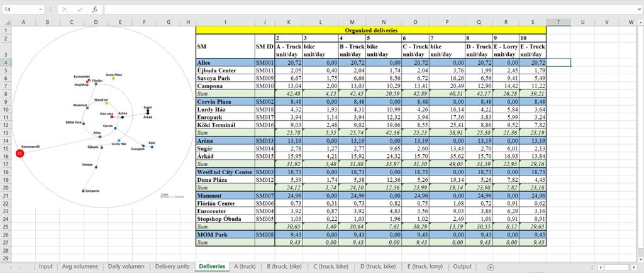
Task: Select column header I
Action: 225,22
